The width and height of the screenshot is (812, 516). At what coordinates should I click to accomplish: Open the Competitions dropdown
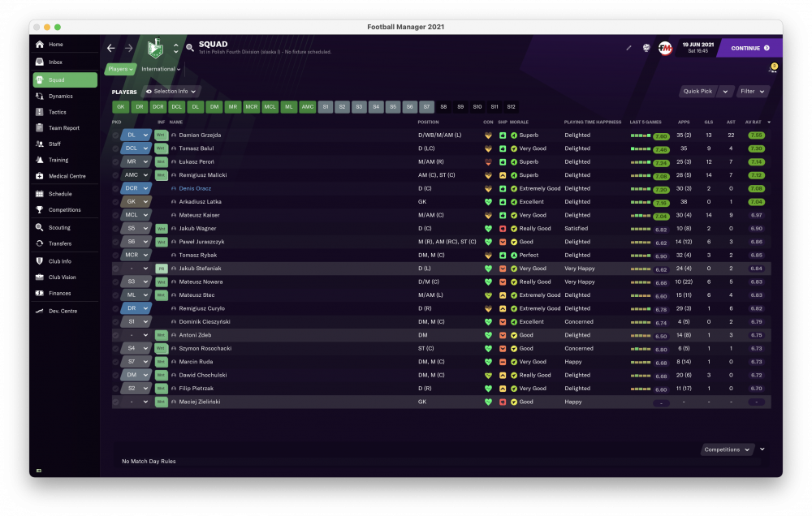coord(727,449)
